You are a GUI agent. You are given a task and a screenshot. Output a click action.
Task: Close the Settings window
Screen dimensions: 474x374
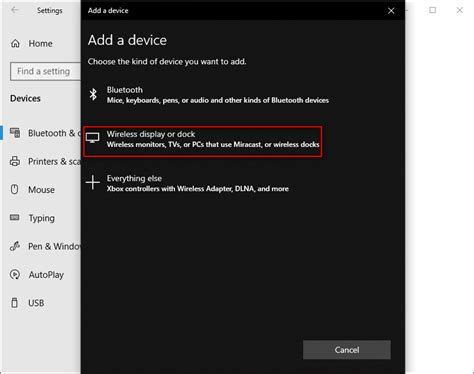[460, 10]
